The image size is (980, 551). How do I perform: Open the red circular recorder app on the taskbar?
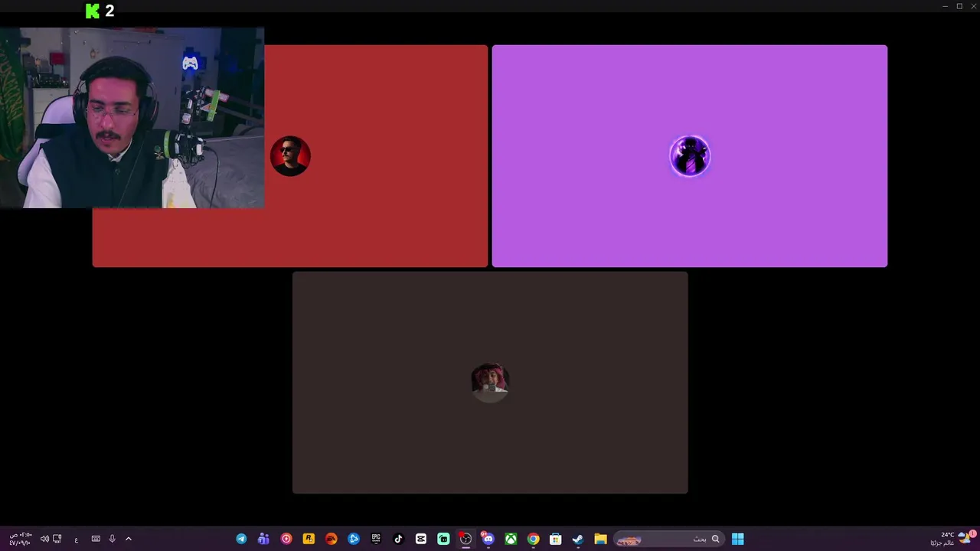[286, 539]
